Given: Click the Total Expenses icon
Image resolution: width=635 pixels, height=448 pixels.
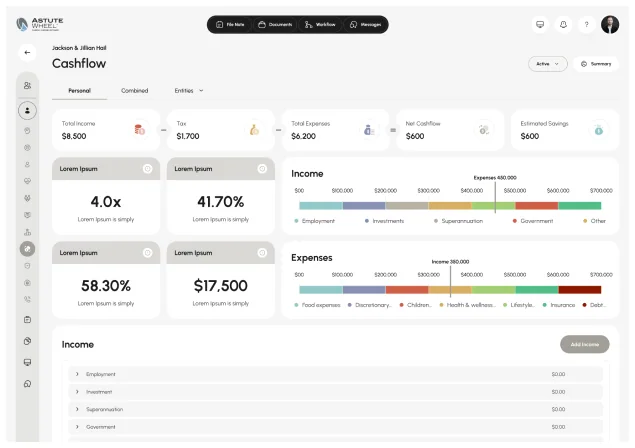Looking at the screenshot, I should click(x=369, y=130).
